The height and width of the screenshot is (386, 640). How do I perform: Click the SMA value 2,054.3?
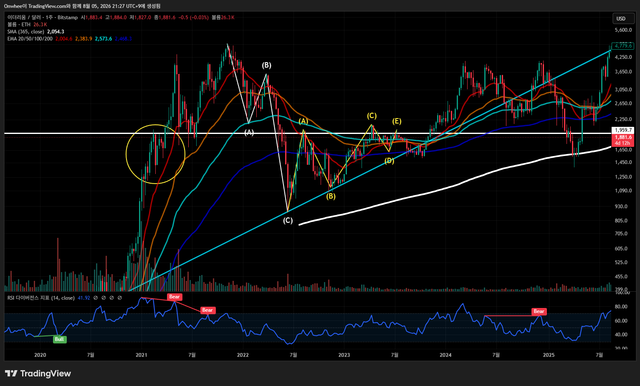(x=56, y=31)
